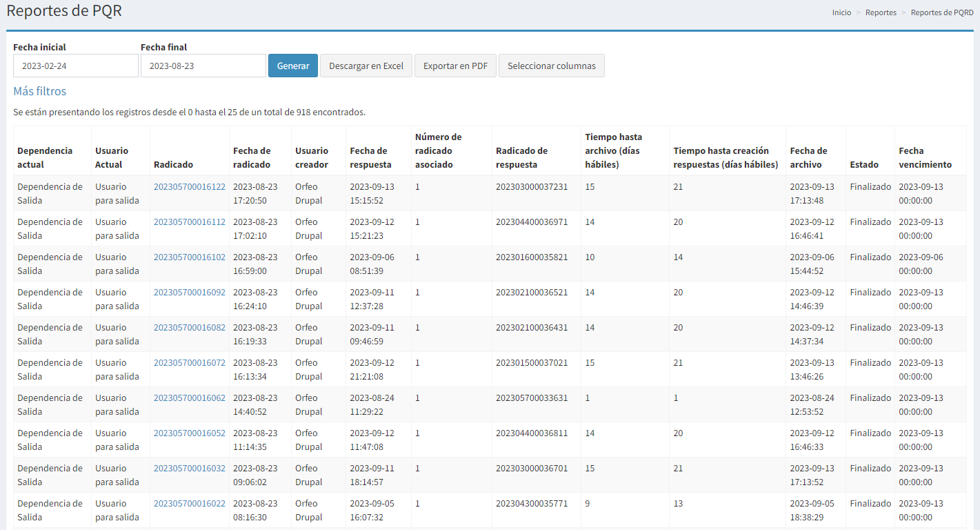
Task: Export the report using Exportar en PDF
Action: point(455,66)
